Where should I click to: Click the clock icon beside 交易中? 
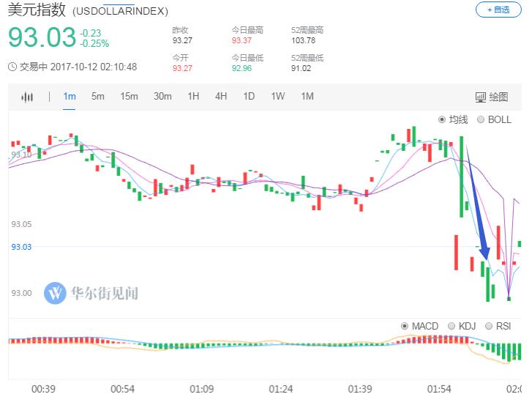[x=12, y=67]
